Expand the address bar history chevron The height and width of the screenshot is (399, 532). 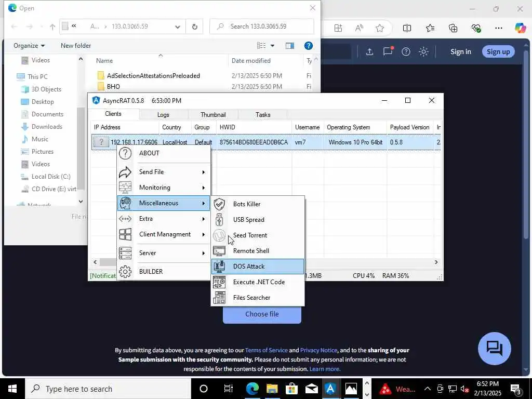pos(178,27)
